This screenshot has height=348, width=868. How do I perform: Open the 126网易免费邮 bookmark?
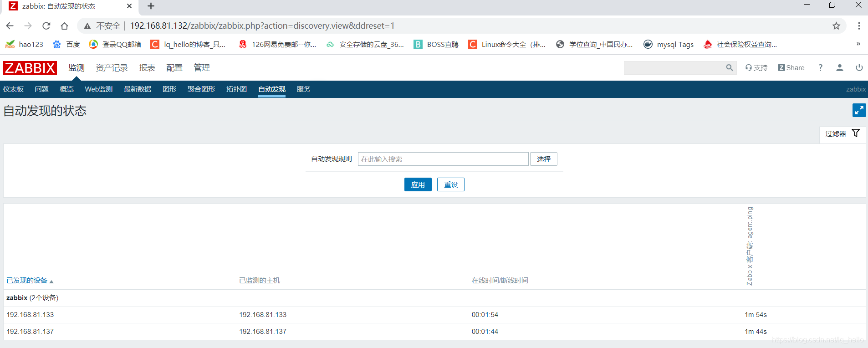tap(277, 44)
